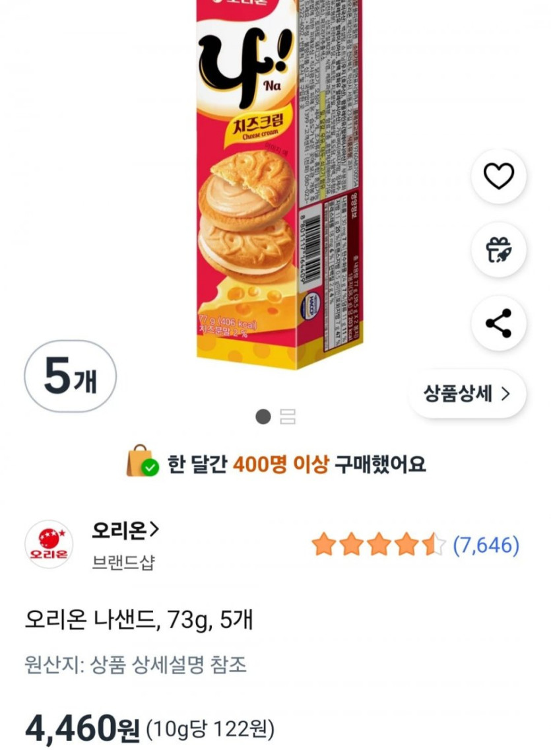Tap the 10g당 122원 unit price
The height and width of the screenshot is (756, 551).
[x=210, y=730]
